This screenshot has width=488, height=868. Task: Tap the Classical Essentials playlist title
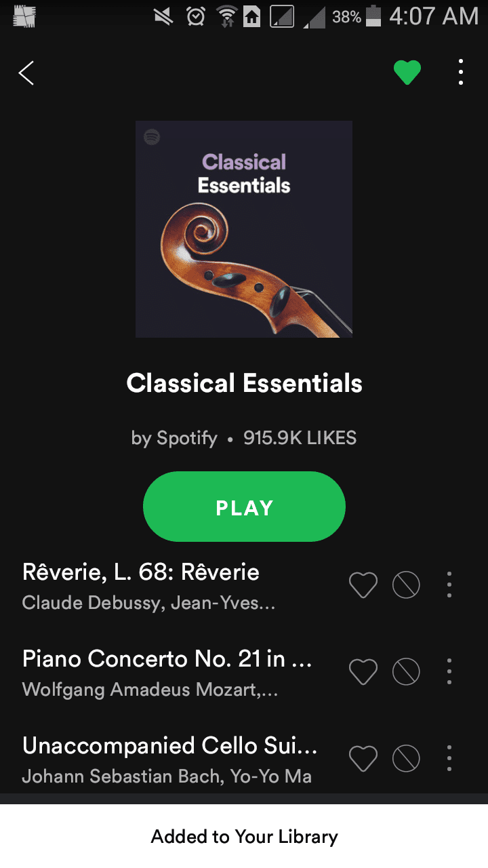[x=244, y=383]
